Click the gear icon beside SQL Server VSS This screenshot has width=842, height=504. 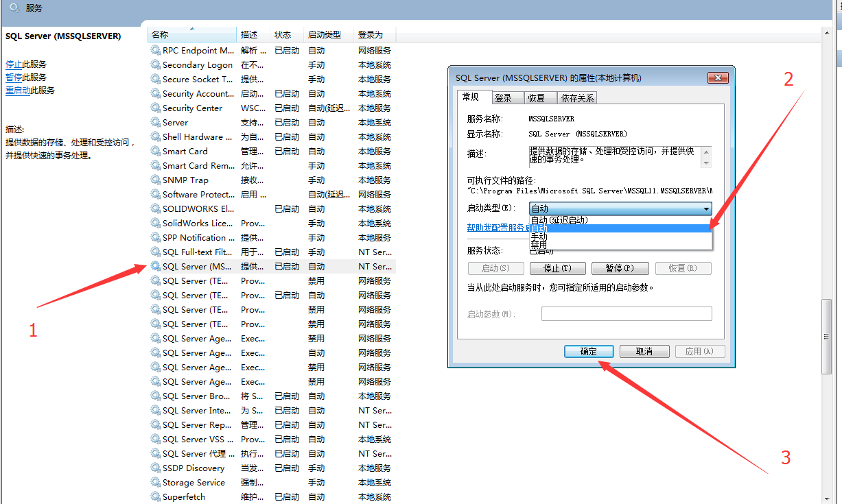(156, 440)
